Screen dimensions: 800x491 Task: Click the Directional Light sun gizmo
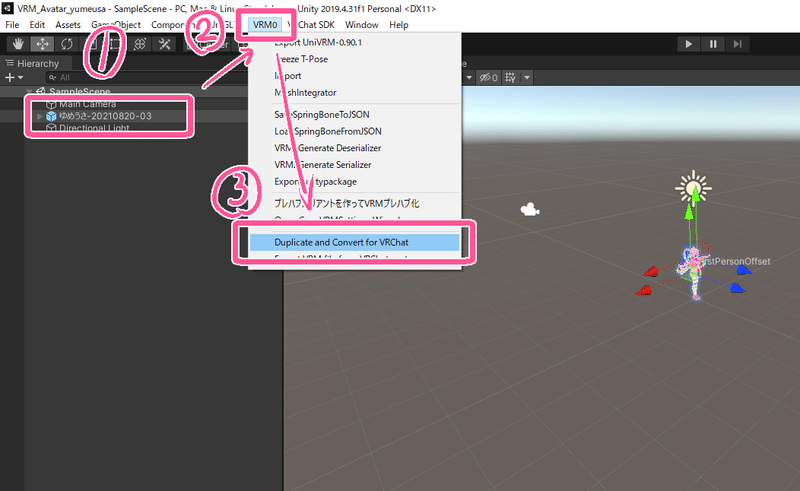click(x=693, y=188)
